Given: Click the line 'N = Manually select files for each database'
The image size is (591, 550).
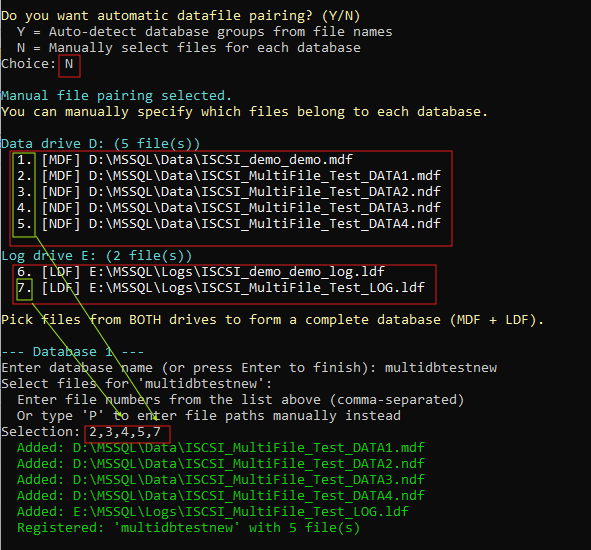Looking at the screenshot, I should (x=189, y=48).
